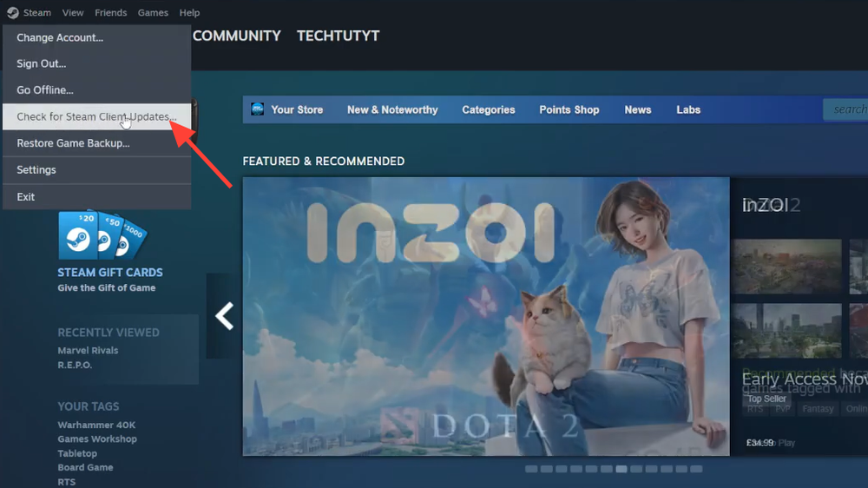Open the inZOI featured banner
This screenshot has height=488, width=868.
pos(486,316)
